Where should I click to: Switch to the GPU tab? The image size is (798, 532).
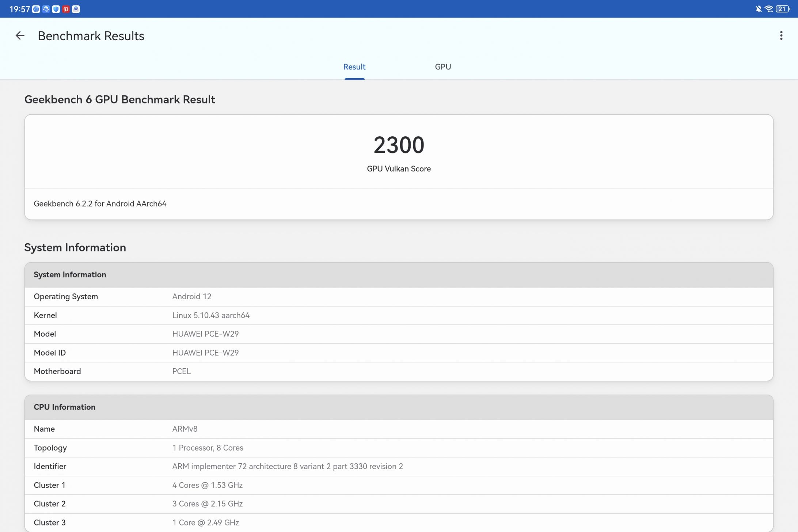pyautogui.click(x=443, y=67)
